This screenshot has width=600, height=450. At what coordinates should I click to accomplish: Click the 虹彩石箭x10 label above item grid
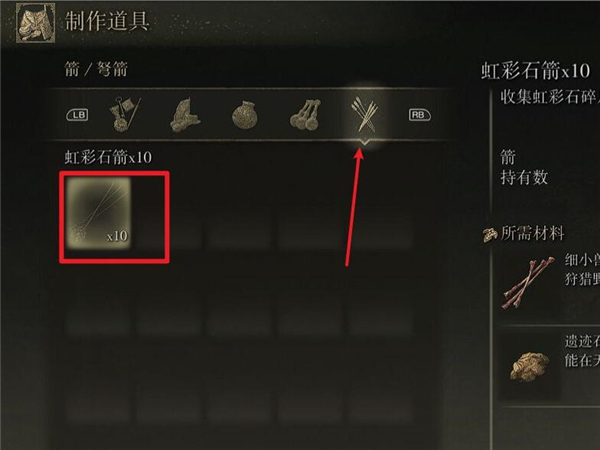(108, 157)
